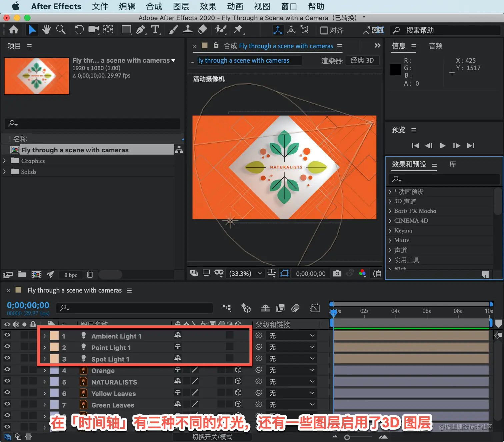Screen dimensions: 504x442
Task: Select the Rectangle shape tool
Action: coord(126,30)
